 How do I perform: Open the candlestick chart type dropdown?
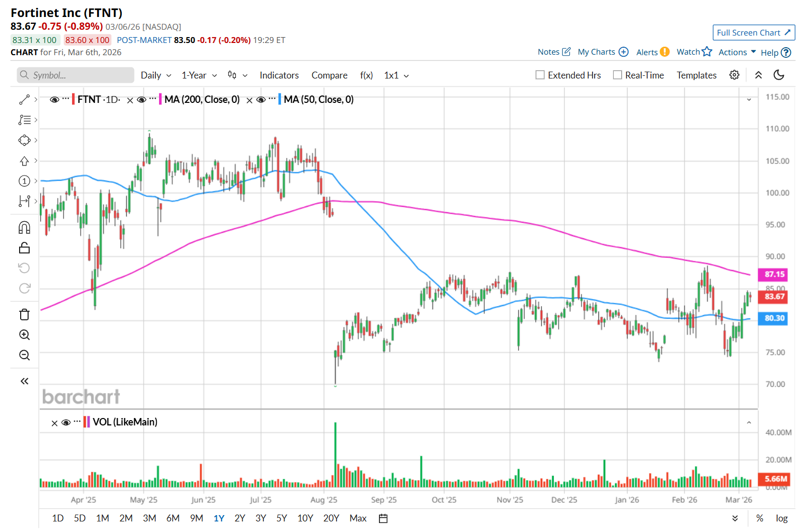coord(237,75)
